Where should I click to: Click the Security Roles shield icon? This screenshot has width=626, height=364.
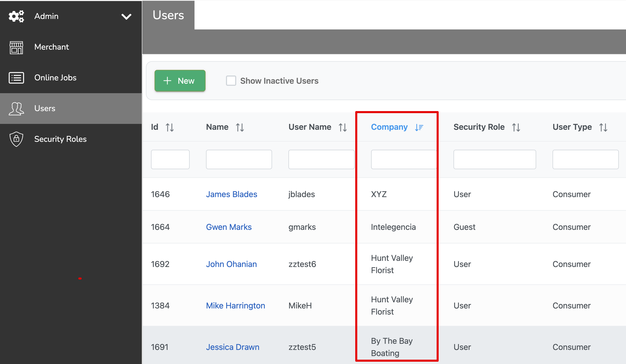(16, 139)
